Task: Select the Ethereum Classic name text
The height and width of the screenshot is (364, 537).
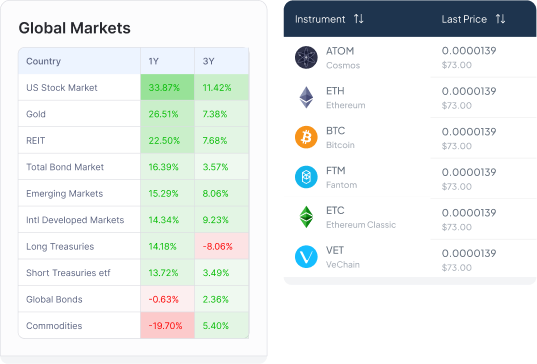Action: coord(361,225)
